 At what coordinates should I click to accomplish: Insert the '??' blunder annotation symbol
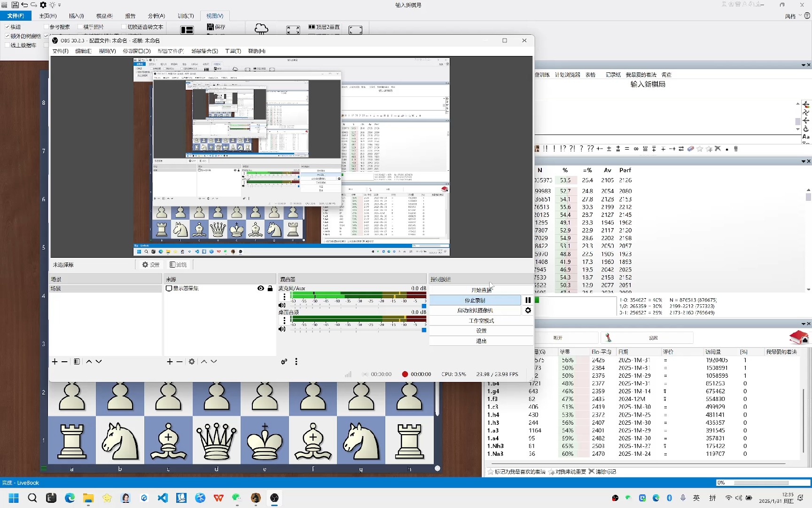point(591,149)
